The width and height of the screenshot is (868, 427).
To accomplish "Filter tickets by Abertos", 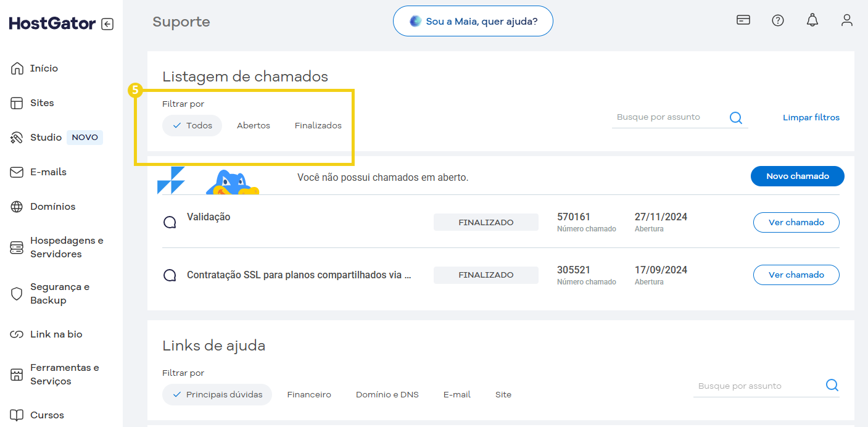I will (x=254, y=125).
